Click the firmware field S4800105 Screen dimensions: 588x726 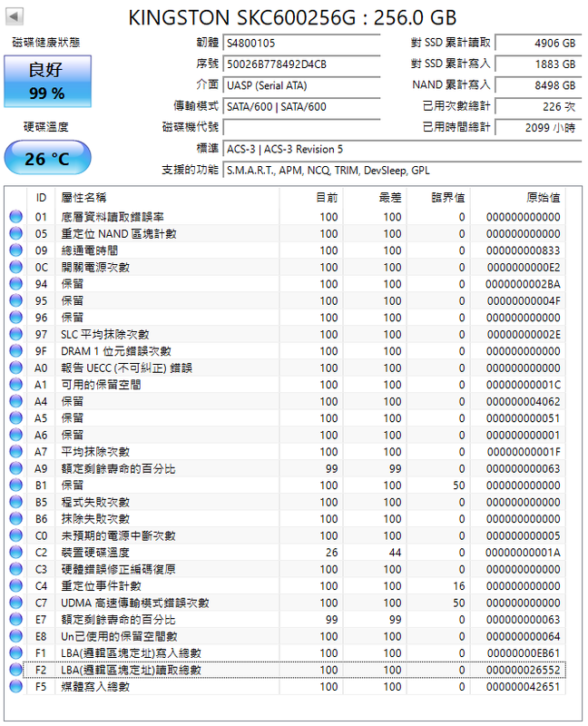[x=301, y=43]
